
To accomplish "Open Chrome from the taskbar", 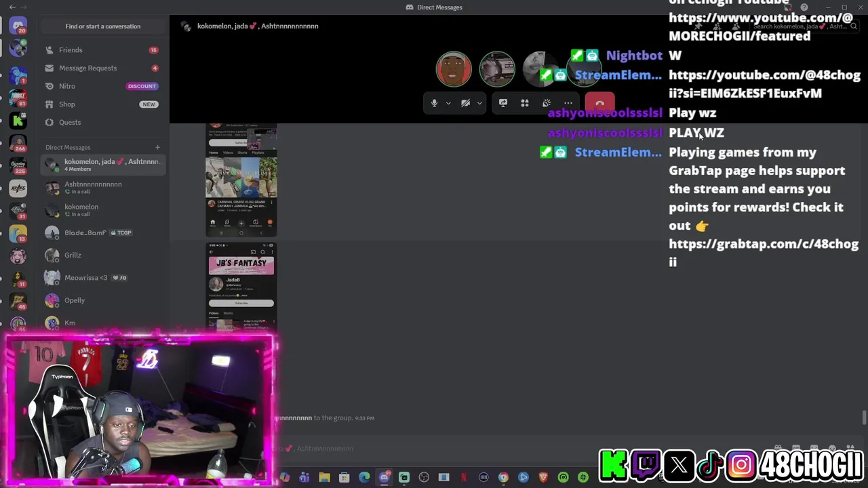I will [x=503, y=478].
